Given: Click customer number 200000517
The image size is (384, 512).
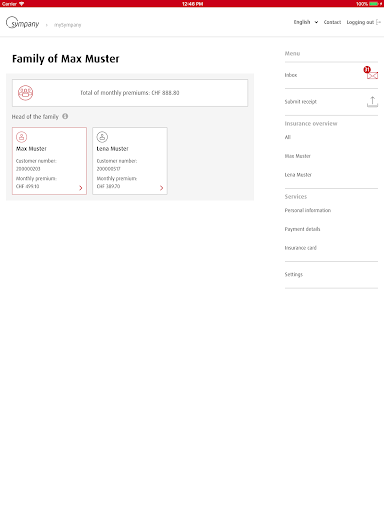Looking at the screenshot, I should coord(108,169).
